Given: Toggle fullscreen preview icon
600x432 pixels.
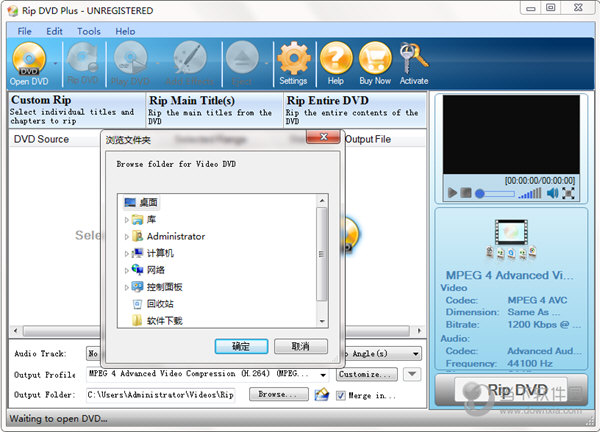Looking at the screenshot, I should (568, 193).
